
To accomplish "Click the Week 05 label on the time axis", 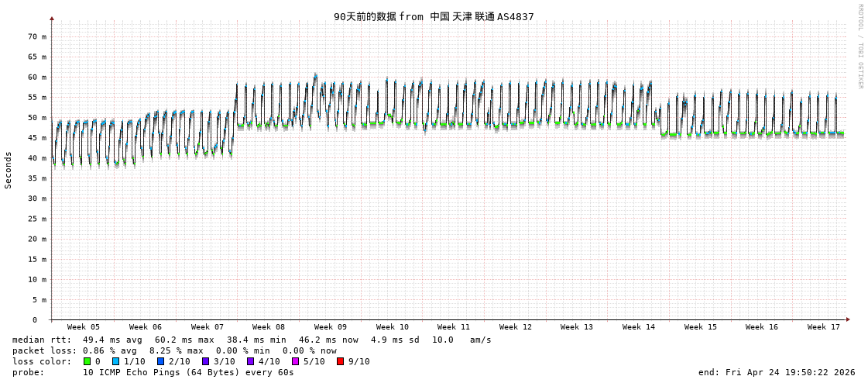I will [x=83, y=327].
